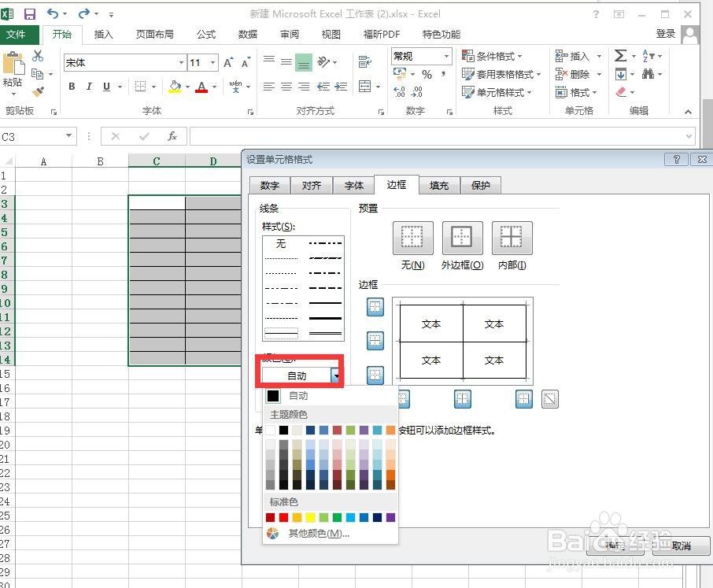The width and height of the screenshot is (713, 588).
Task: Apply inner horizontal border in dialog
Action: point(375,341)
